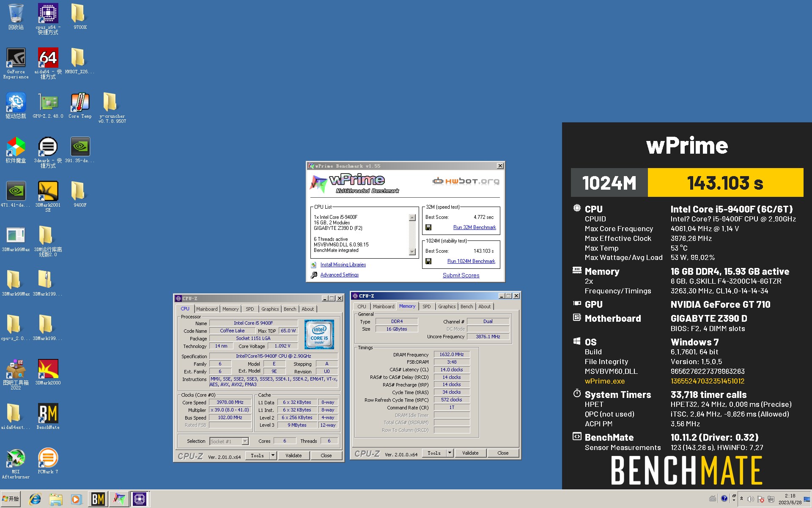Open the 9700K folder
Viewport: 812px width, 508px height.
tap(80, 17)
